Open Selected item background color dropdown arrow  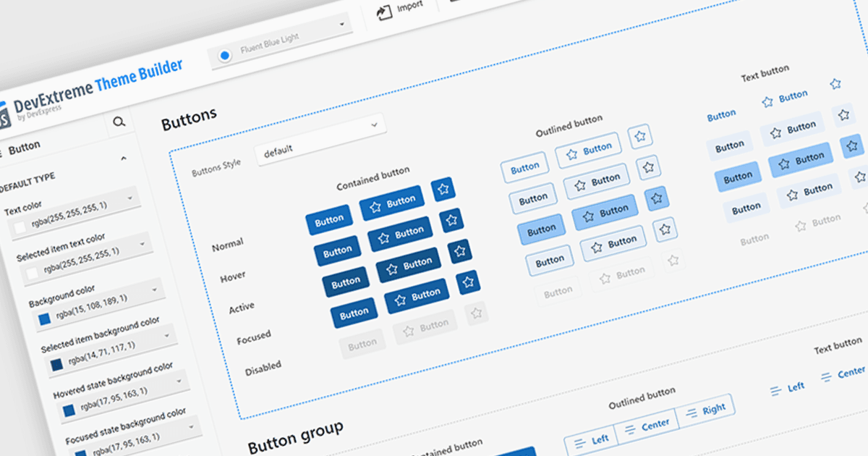click(x=167, y=335)
